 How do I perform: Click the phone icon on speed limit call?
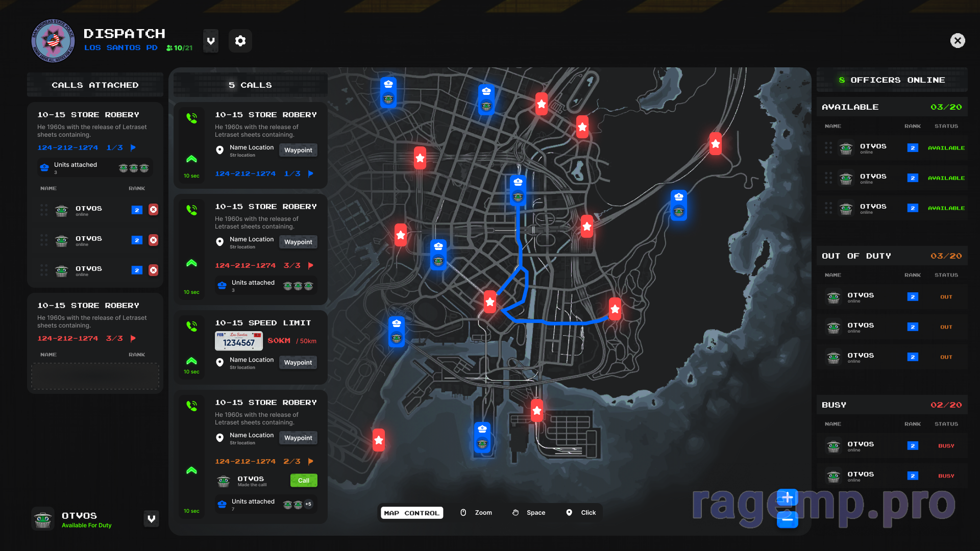pyautogui.click(x=192, y=326)
